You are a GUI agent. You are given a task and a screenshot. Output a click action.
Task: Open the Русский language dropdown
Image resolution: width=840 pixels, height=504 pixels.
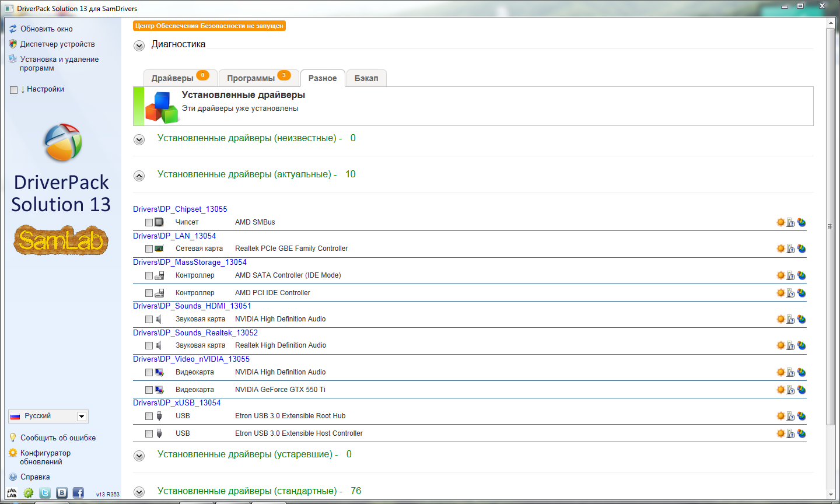(82, 416)
